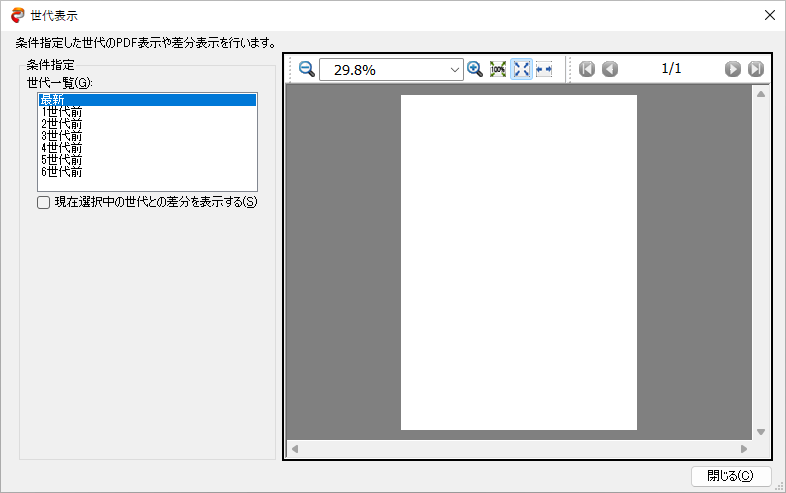Viewport: 786px width, 493px height.
Task: Pick 5世代前 from generation list
Action: click(x=147, y=160)
